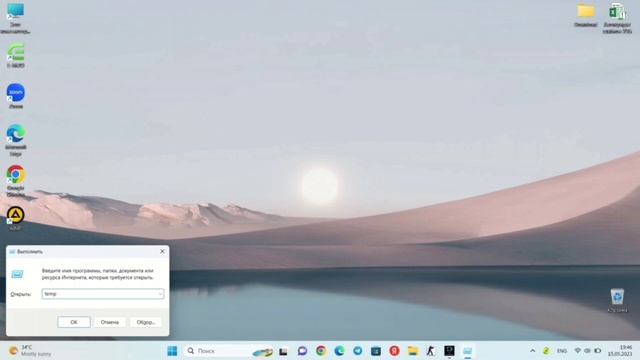Open the black square app on taskbar
This screenshot has width=640, height=360.
[x=449, y=351]
